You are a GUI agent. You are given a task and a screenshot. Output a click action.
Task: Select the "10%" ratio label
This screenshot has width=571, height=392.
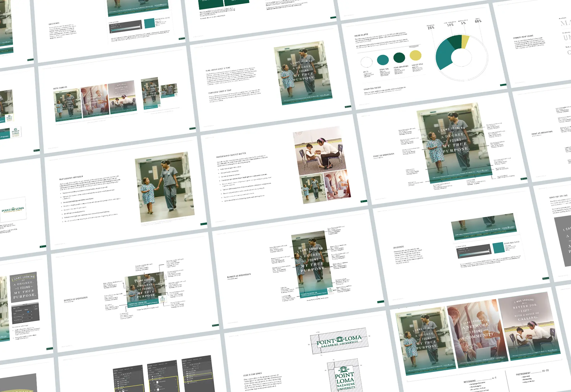click(x=450, y=25)
